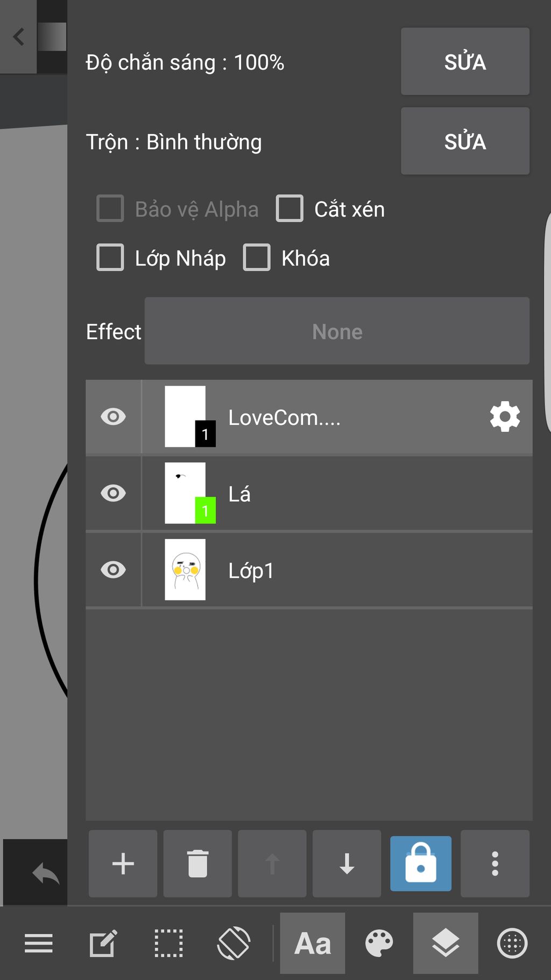Select the Lớp1 layer thumbnail

point(185,570)
